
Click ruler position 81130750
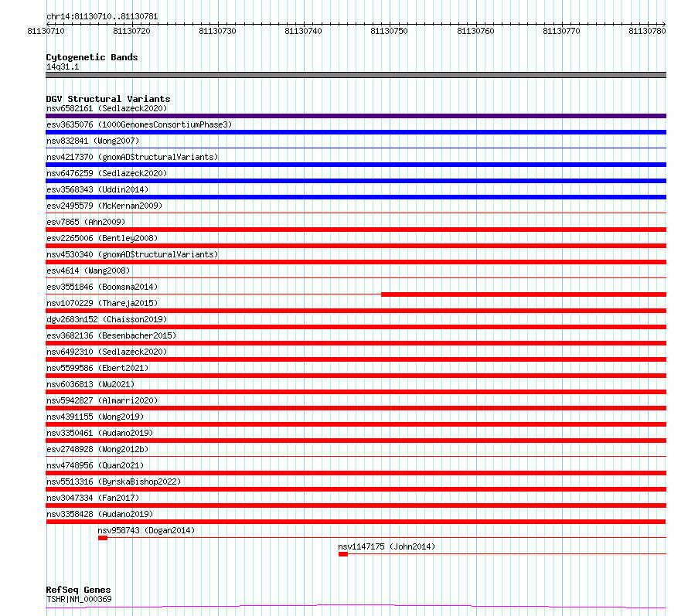point(389,31)
